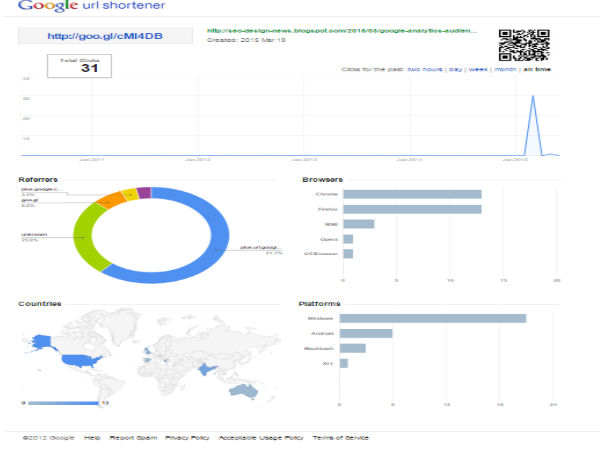Click the QR code image
Viewport: 600px width, 450px height.
524,45
